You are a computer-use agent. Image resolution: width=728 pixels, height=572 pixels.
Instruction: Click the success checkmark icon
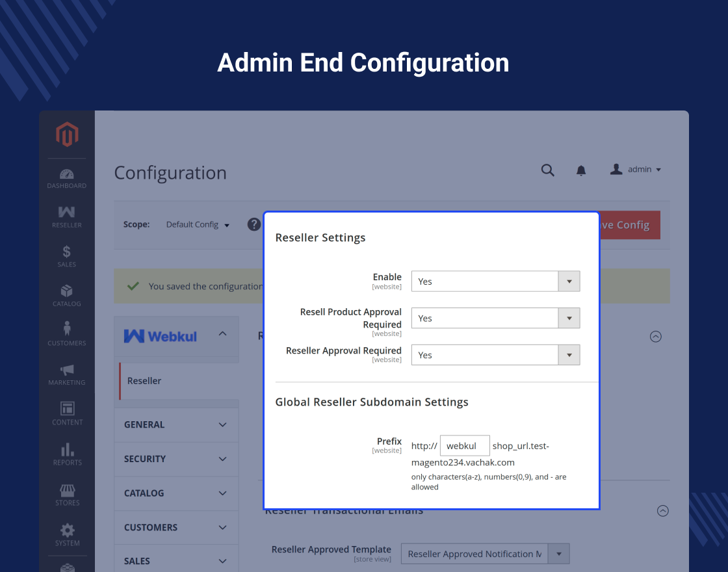133,286
